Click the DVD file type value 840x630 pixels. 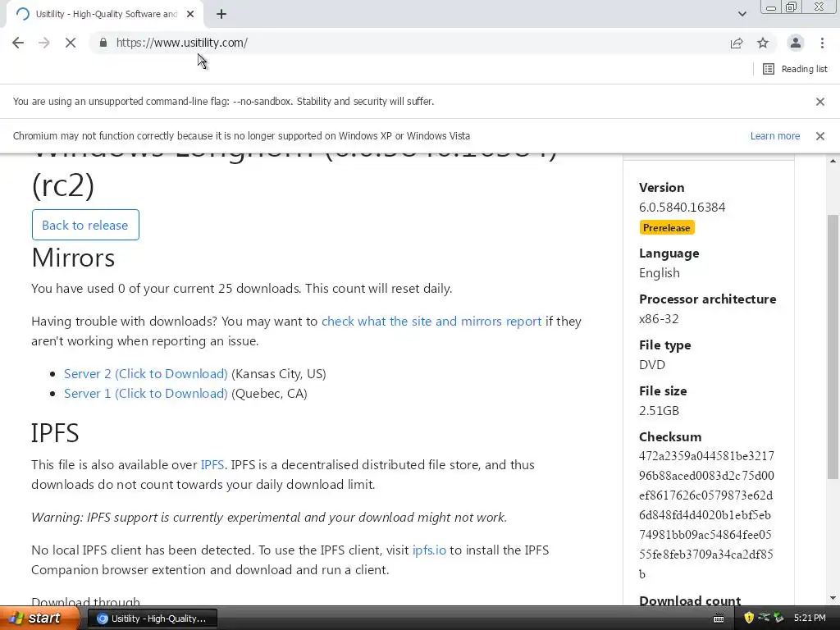(652, 365)
